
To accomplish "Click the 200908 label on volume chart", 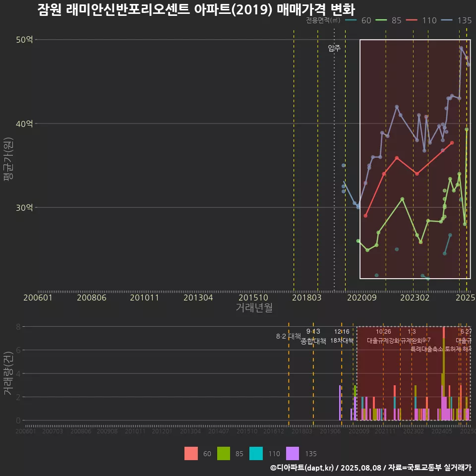I will 107,431.
